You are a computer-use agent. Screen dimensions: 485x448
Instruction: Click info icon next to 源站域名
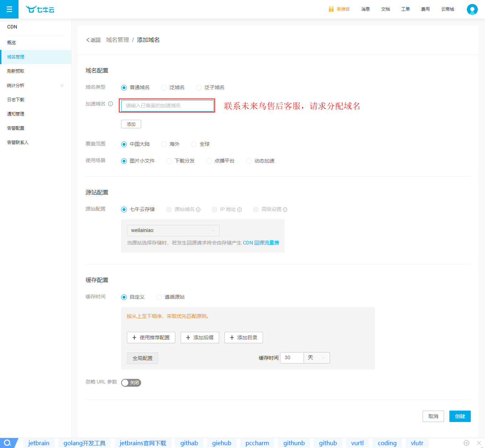198,210
